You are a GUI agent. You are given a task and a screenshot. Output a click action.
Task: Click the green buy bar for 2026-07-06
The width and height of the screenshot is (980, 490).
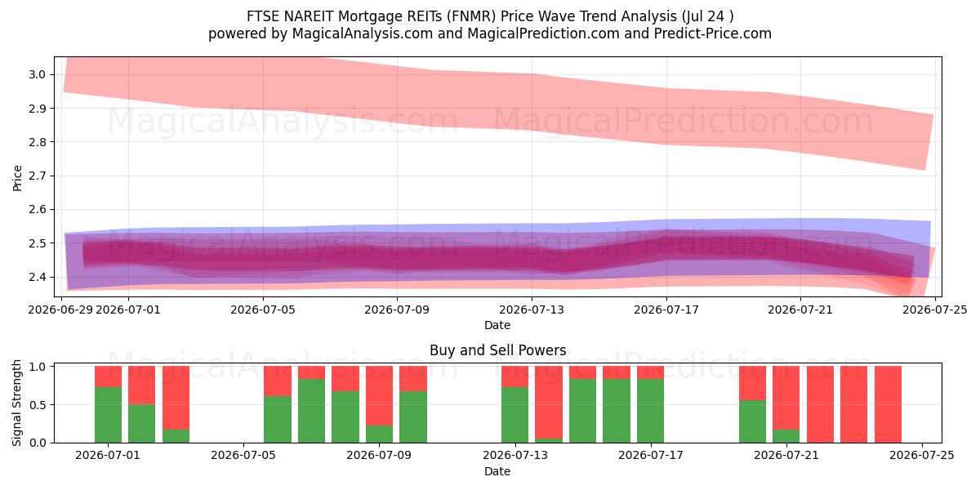(278, 419)
